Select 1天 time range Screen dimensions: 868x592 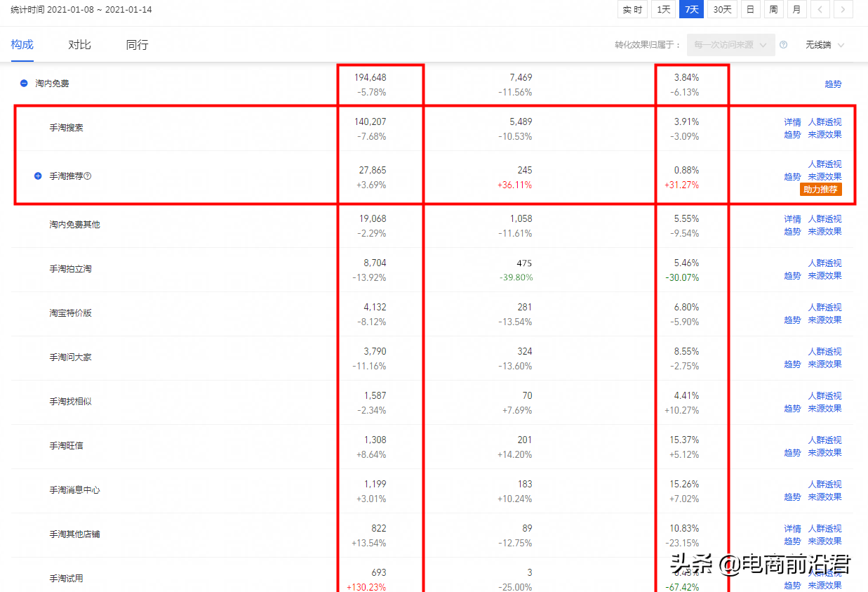coord(663,10)
